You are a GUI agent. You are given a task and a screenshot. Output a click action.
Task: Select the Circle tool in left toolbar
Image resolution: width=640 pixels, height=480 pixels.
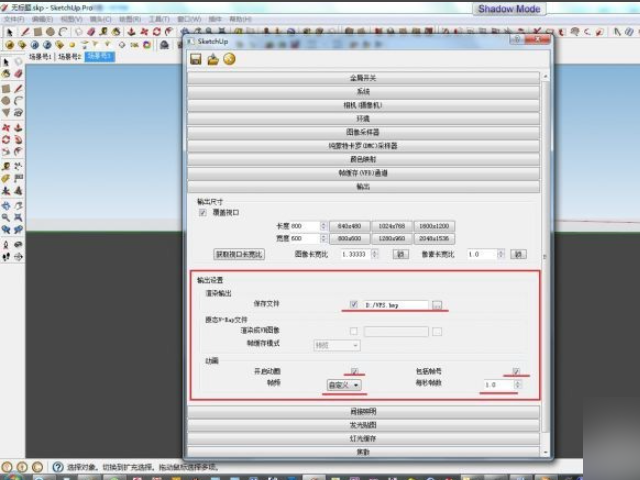click(x=6, y=100)
